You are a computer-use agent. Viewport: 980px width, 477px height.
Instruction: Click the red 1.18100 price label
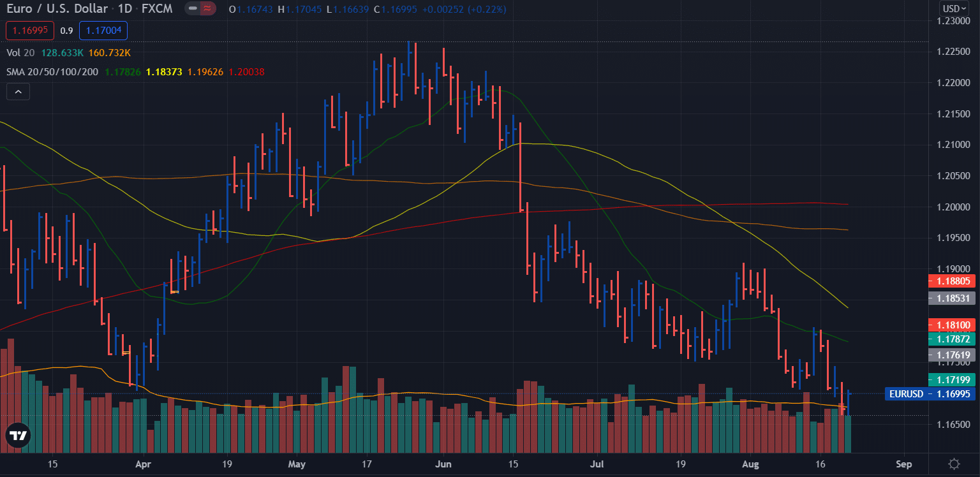[x=953, y=325]
